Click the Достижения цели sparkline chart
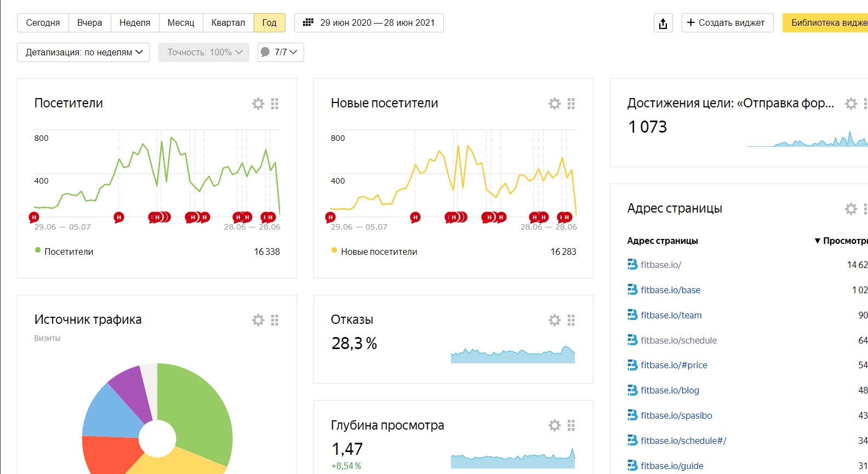The height and width of the screenshot is (474, 868). 808,139
